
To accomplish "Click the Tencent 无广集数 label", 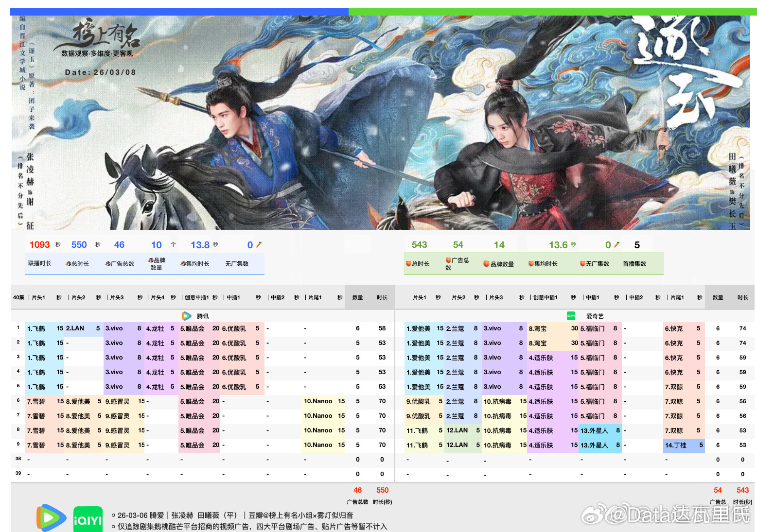I will pos(237,264).
